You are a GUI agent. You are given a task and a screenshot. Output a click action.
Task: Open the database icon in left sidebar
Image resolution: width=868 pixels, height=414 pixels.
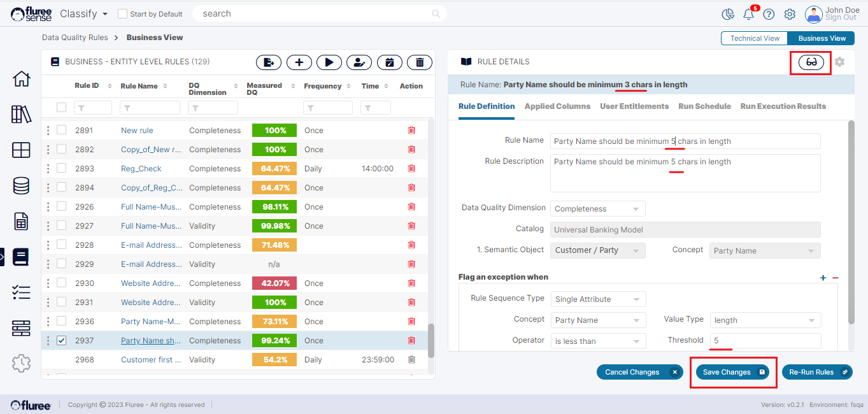click(21, 186)
